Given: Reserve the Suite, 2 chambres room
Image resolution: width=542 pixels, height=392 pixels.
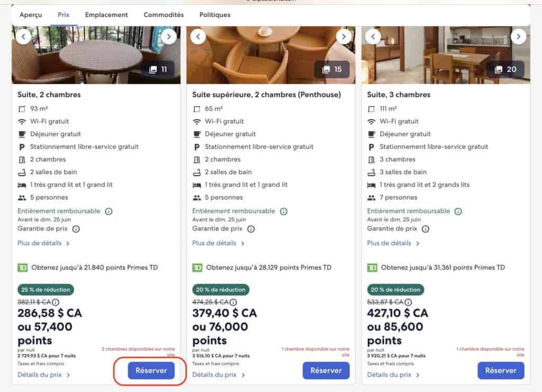Looking at the screenshot, I should tap(151, 371).
